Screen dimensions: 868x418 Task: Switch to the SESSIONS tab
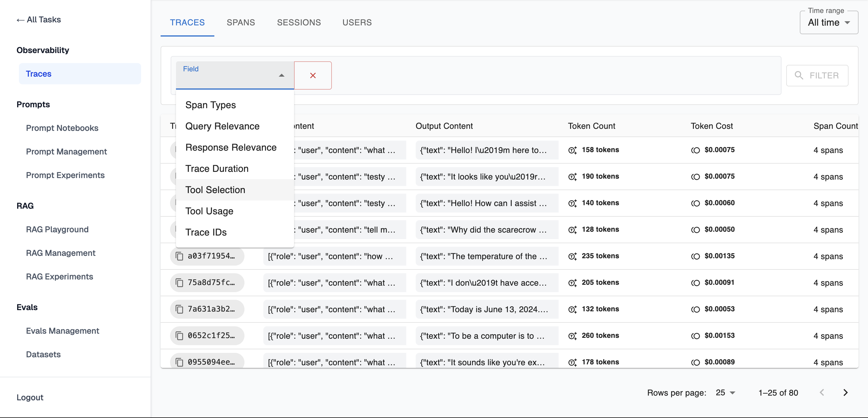click(x=298, y=22)
